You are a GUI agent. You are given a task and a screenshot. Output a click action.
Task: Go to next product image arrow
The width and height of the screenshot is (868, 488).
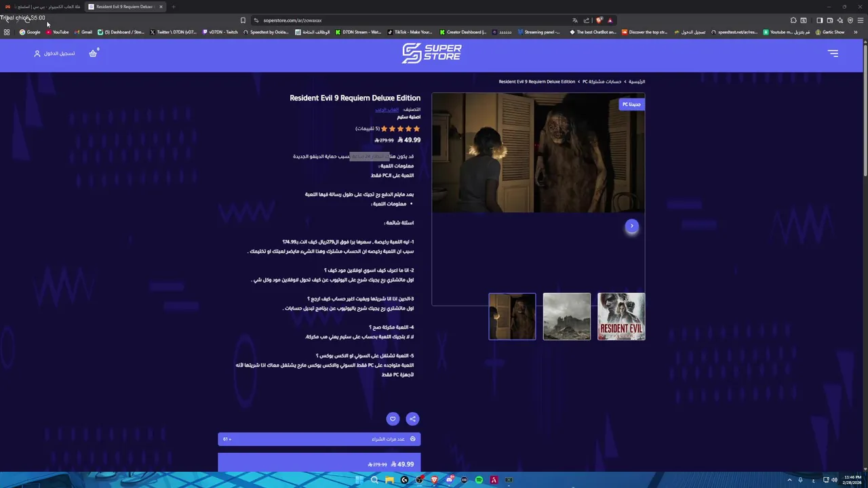[x=631, y=226]
